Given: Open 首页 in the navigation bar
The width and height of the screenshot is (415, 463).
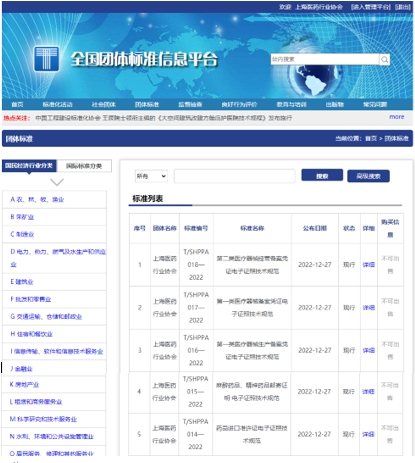Looking at the screenshot, I should pos(17,104).
